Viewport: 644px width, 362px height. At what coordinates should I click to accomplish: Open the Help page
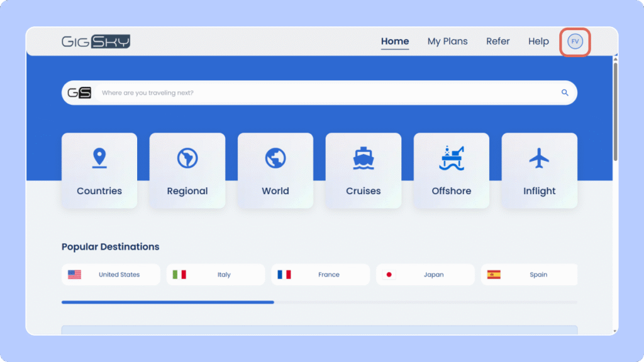[x=538, y=41]
